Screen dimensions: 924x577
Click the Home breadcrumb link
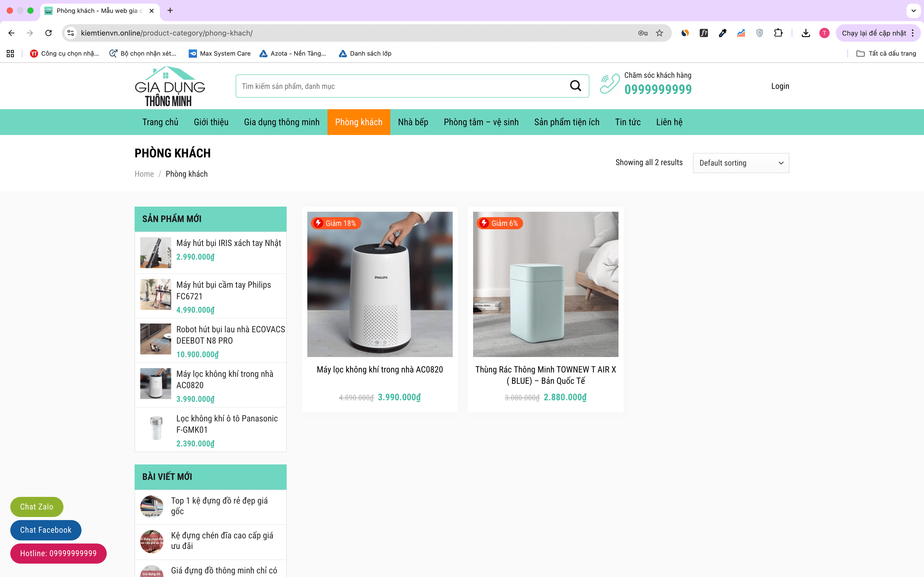point(144,174)
